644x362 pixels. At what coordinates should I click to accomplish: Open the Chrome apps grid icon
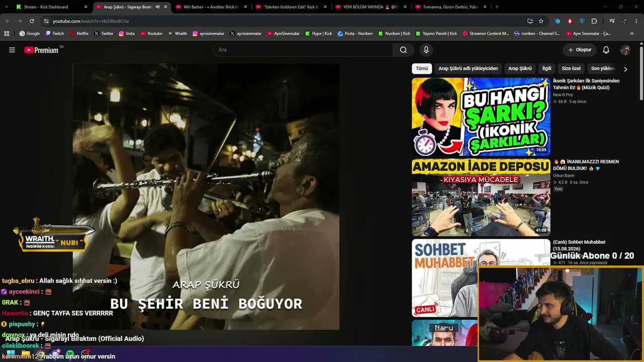[7, 34]
